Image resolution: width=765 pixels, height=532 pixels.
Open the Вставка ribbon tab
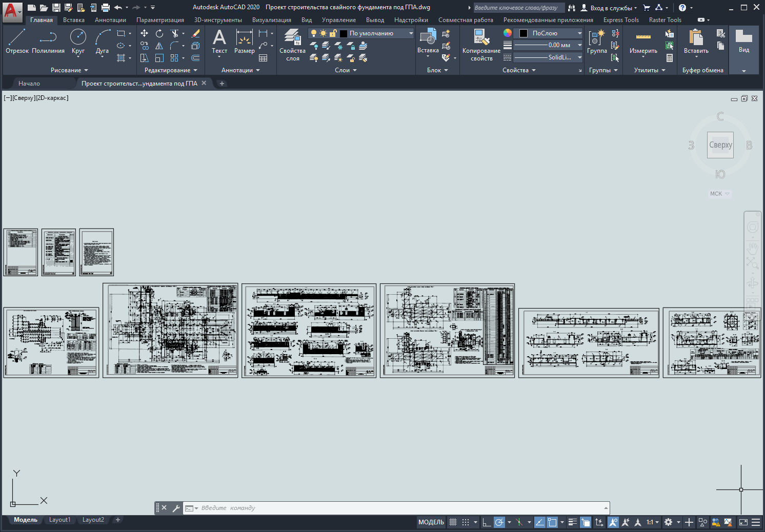(74, 20)
